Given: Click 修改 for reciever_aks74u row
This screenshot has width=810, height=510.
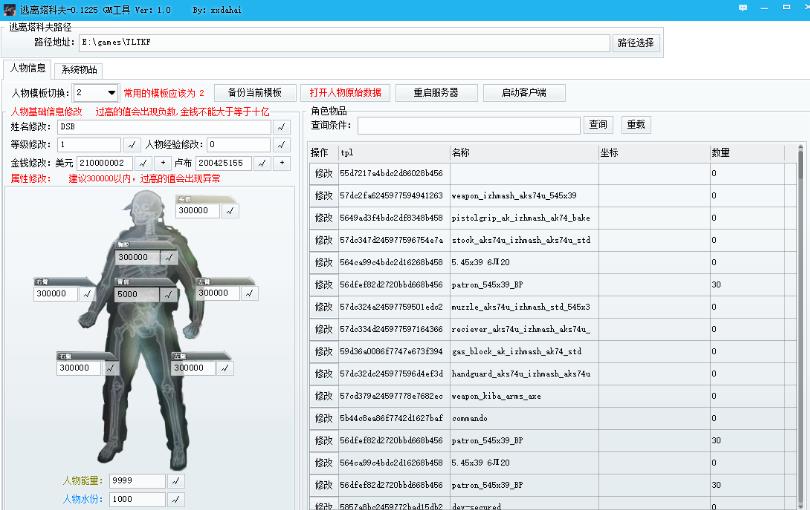Looking at the screenshot, I should tap(323, 329).
